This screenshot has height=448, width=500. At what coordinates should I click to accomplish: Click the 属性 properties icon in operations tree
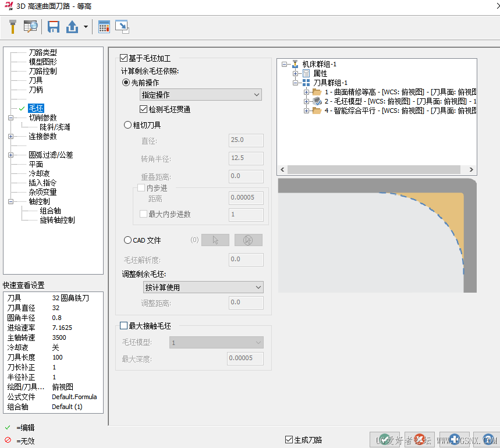(306, 74)
